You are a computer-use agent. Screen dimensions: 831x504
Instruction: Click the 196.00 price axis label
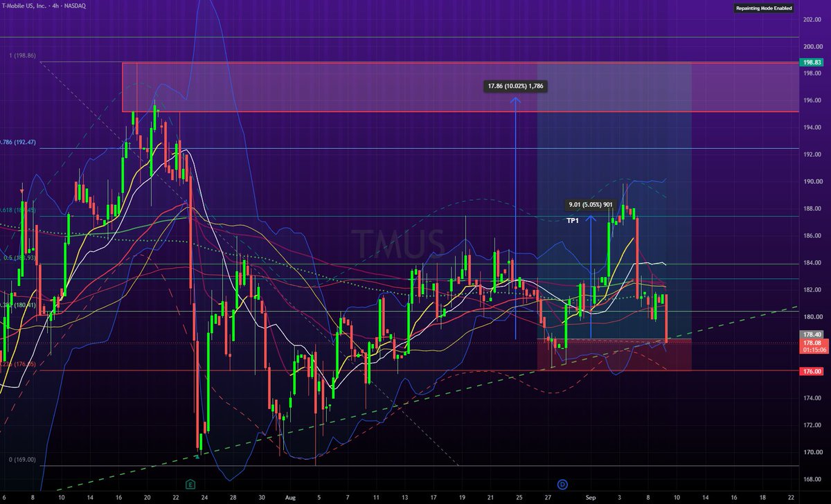(x=812, y=100)
